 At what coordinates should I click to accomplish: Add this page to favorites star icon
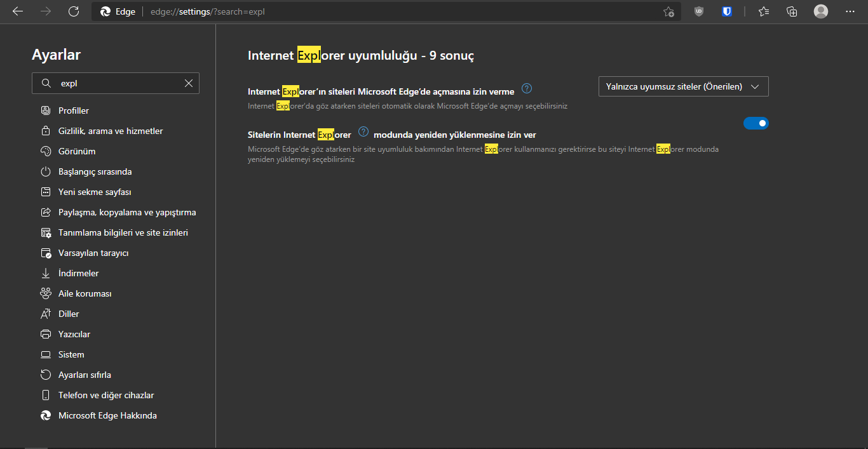[668, 11]
